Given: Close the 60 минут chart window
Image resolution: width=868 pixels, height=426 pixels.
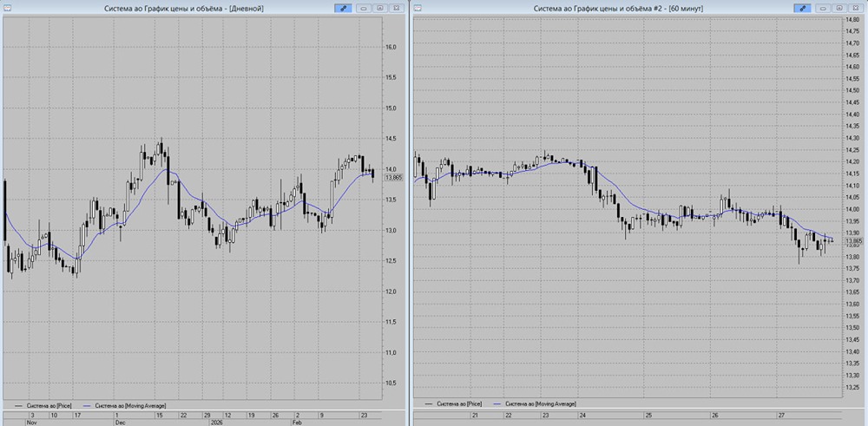Looking at the screenshot, I should tap(857, 9).
